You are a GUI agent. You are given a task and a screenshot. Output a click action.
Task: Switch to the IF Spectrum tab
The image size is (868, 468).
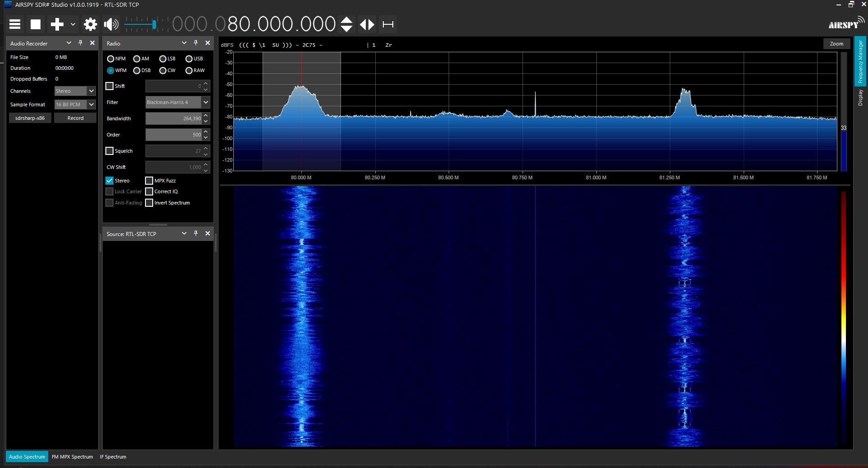[113, 457]
